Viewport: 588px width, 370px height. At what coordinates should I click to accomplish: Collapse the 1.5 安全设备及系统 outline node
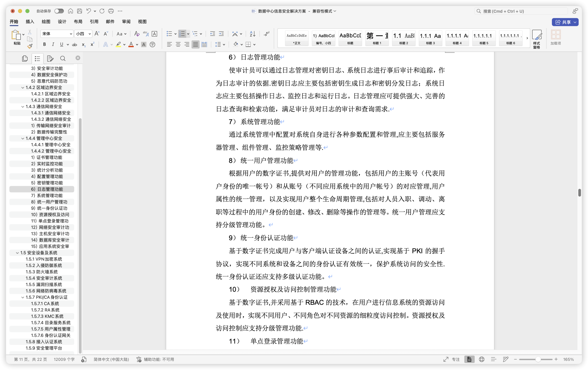point(17,253)
